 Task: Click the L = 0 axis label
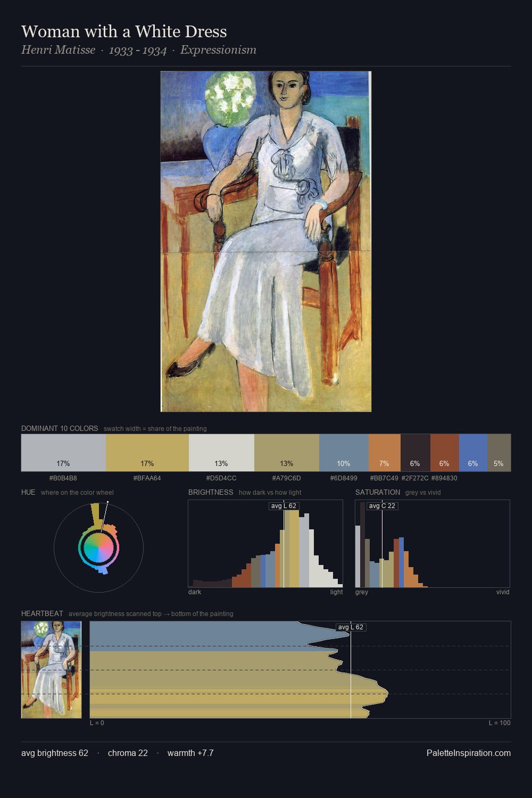click(97, 722)
